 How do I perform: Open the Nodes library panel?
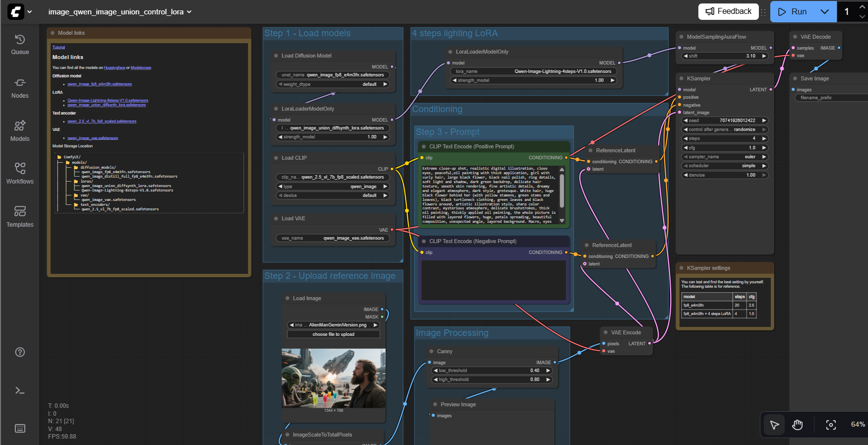20,88
